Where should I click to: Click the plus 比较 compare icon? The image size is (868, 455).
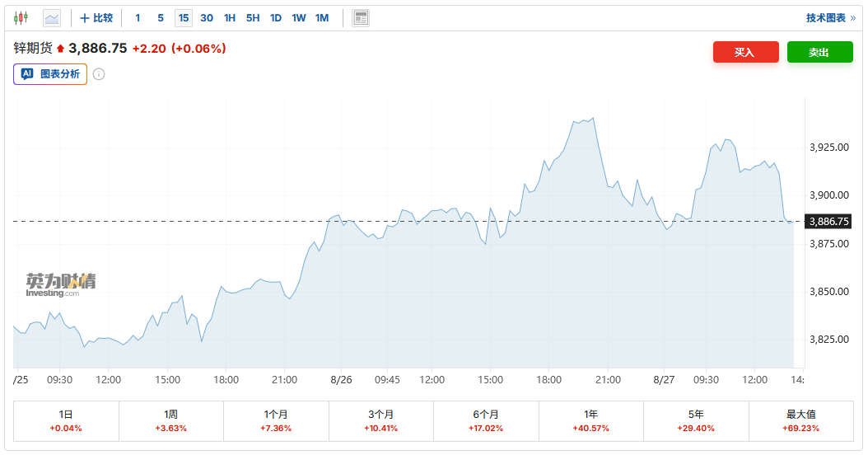(x=96, y=18)
